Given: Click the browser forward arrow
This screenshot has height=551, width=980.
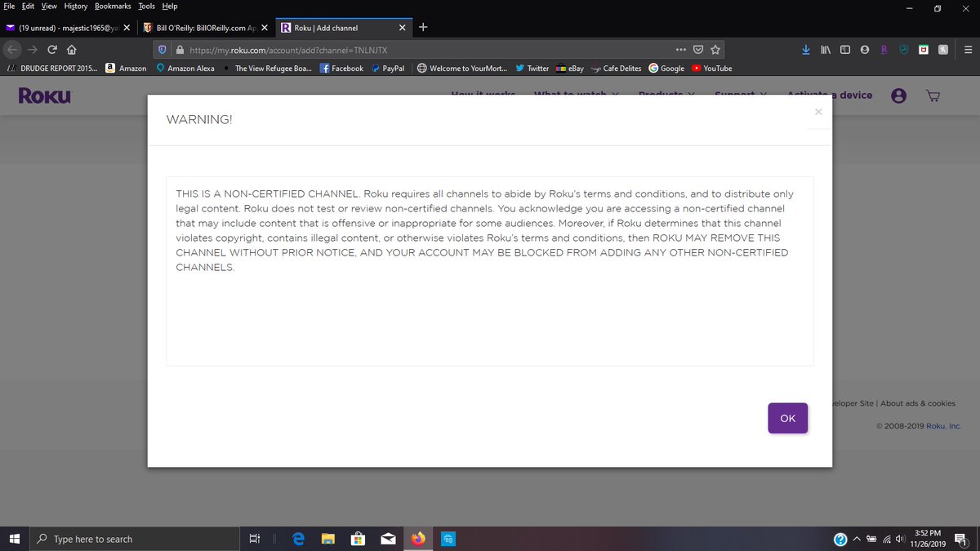Looking at the screenshot, I should click(x=33, y=49).
